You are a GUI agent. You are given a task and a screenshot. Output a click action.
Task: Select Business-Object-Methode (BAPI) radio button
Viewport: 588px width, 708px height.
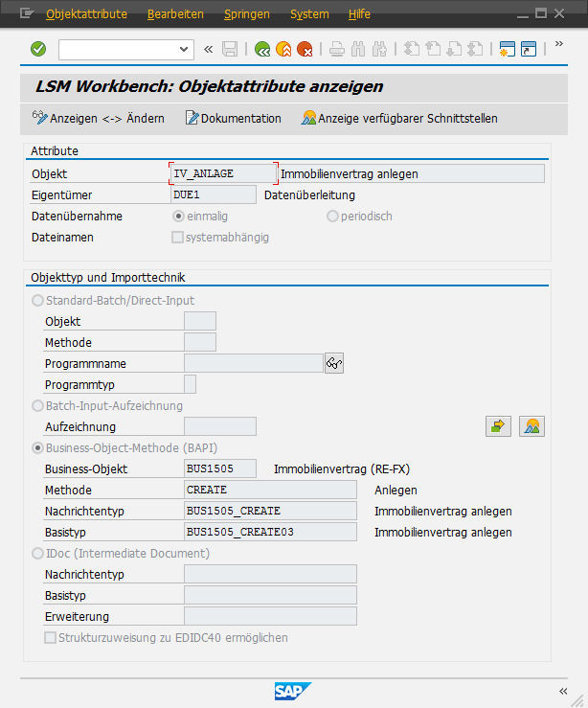point(37,448)
